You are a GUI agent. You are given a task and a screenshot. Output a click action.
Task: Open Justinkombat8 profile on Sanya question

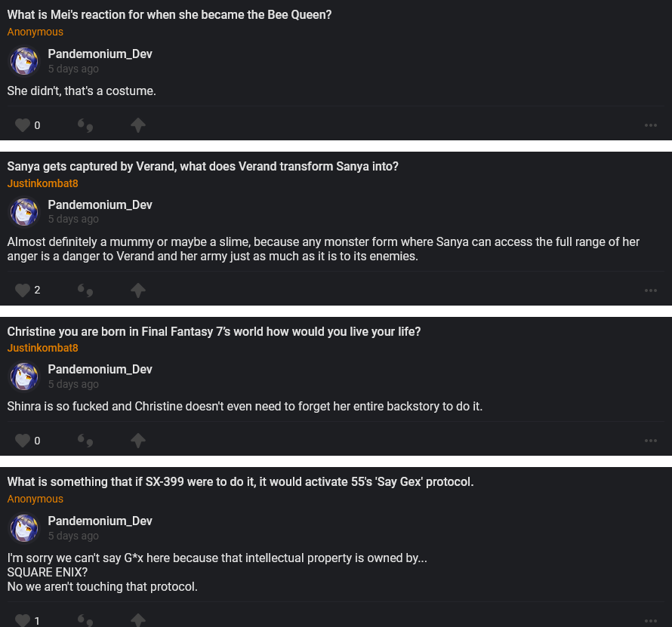43,183
